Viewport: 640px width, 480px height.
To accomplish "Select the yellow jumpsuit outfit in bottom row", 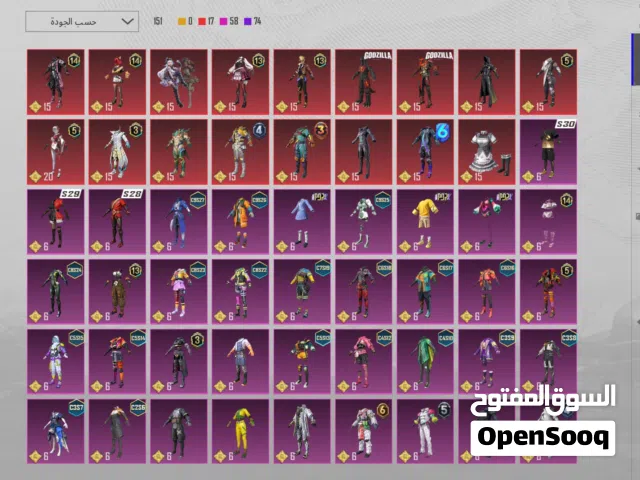I will tap(240, 431).
